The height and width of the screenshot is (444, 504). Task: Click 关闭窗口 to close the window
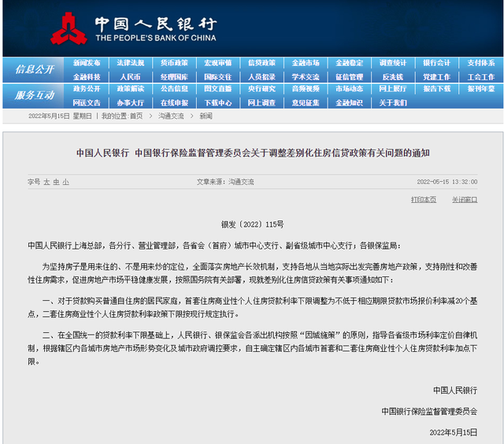click(465, 199)
